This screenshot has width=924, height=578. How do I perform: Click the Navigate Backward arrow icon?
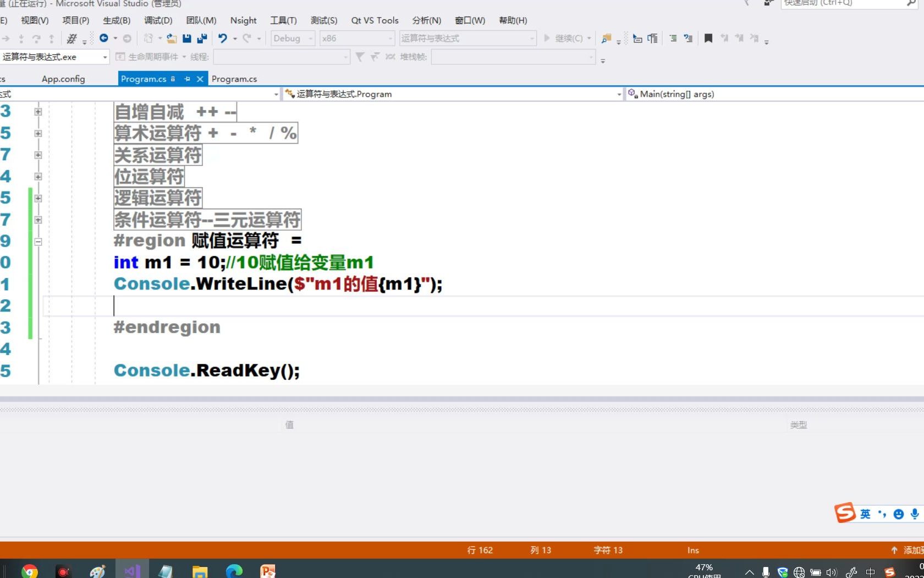pyautogui.click(x=103, y=38)
